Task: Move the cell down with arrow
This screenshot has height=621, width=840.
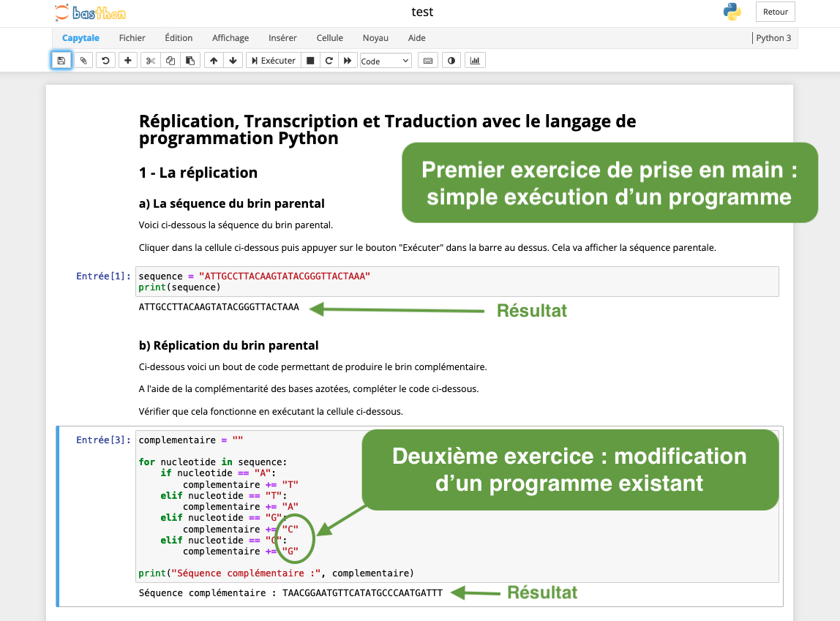Action: 233,61
